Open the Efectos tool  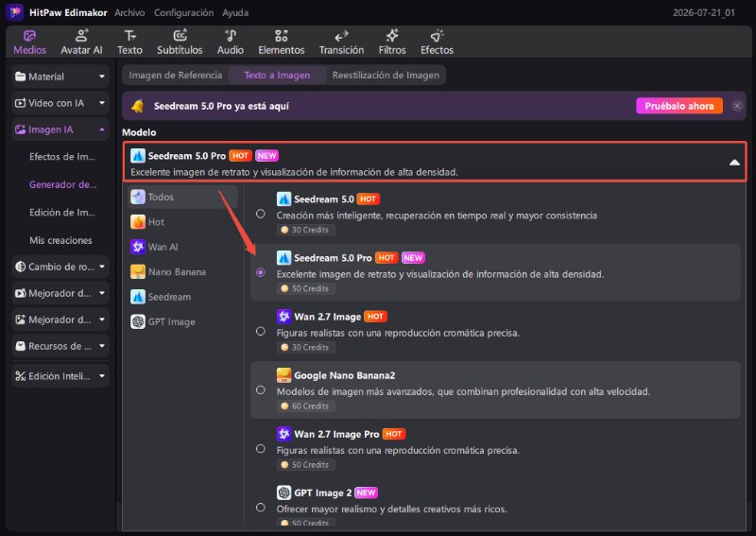[437, 43]
